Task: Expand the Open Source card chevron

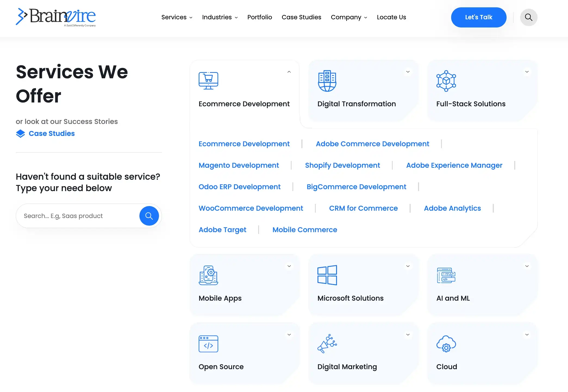Action: click(289, 335)
